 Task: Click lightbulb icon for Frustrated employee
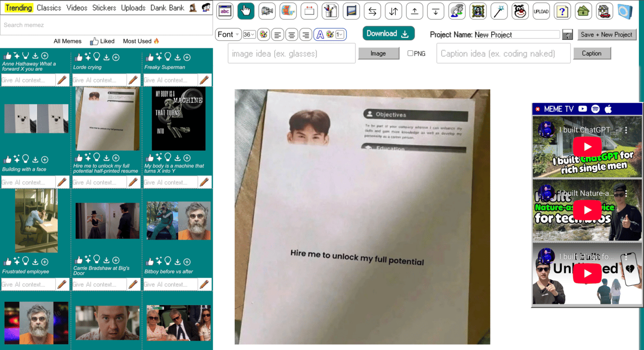[x=26, y=261]
